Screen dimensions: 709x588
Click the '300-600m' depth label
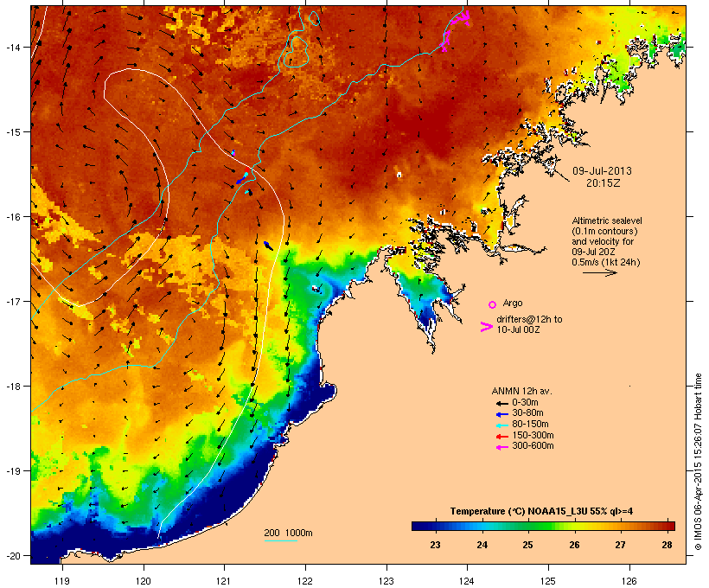(x=533, y=446)
